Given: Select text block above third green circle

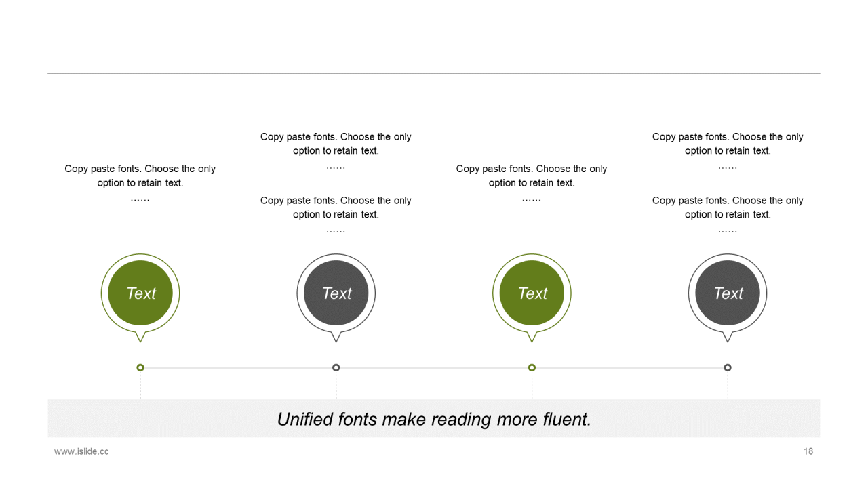Looking at the screenshot, I should (532, 183).
